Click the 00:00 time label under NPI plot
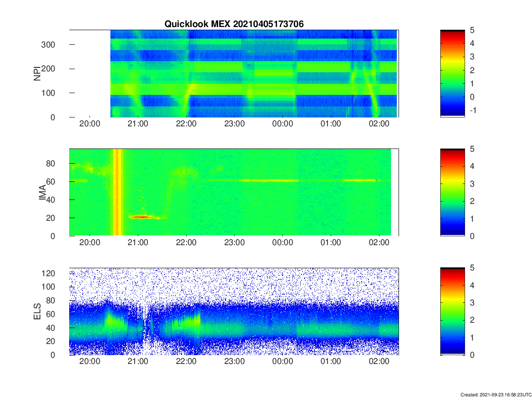532x399 pixels. pyautogui.click(x=283, y=124)
